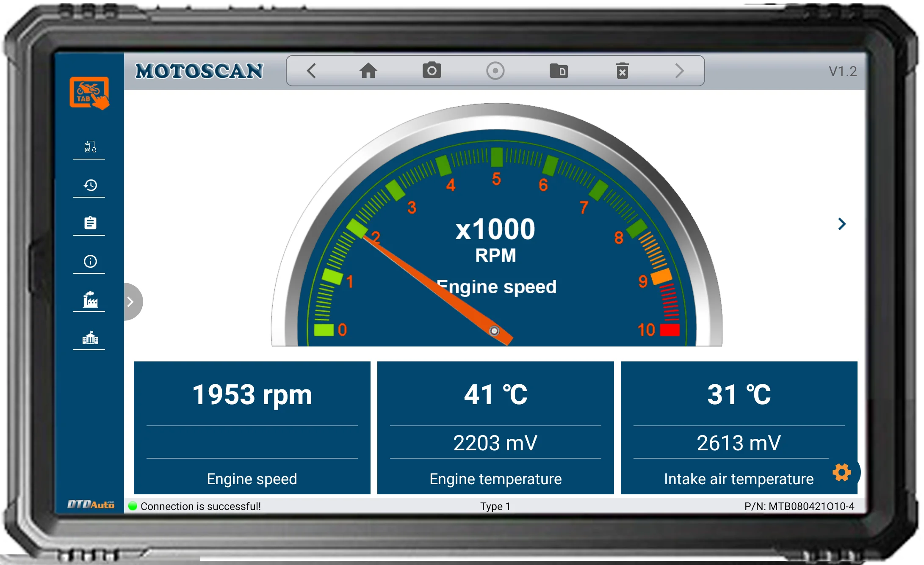Click the 2203 mV value

(495, 443)
